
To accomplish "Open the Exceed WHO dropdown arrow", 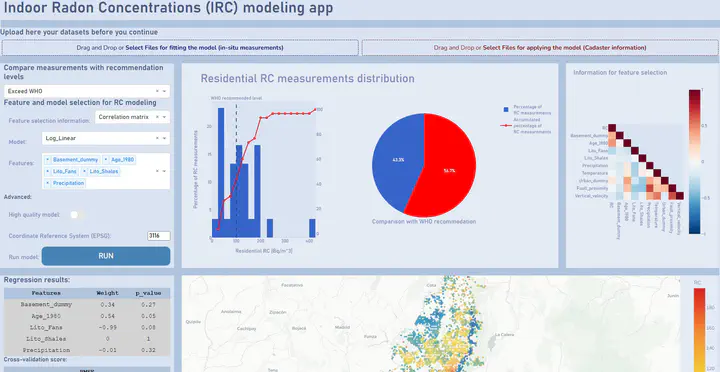I will (164, 91).
